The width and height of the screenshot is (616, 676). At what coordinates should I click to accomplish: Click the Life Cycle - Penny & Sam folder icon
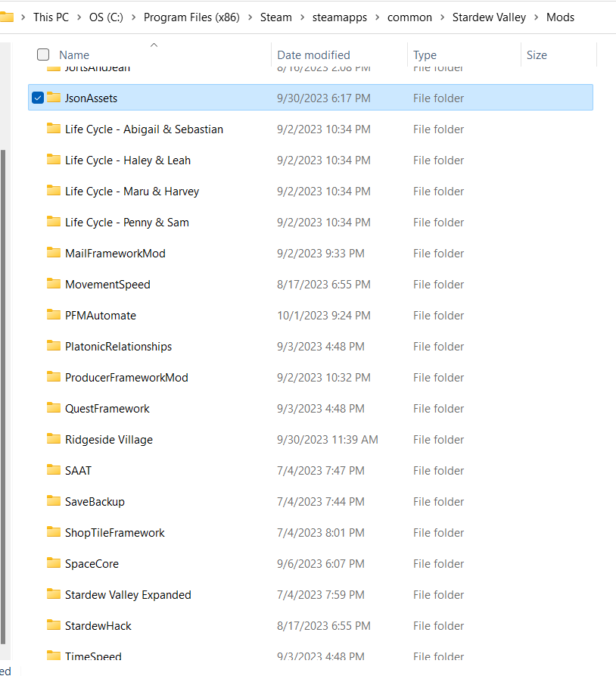click(x=54, y=222)
